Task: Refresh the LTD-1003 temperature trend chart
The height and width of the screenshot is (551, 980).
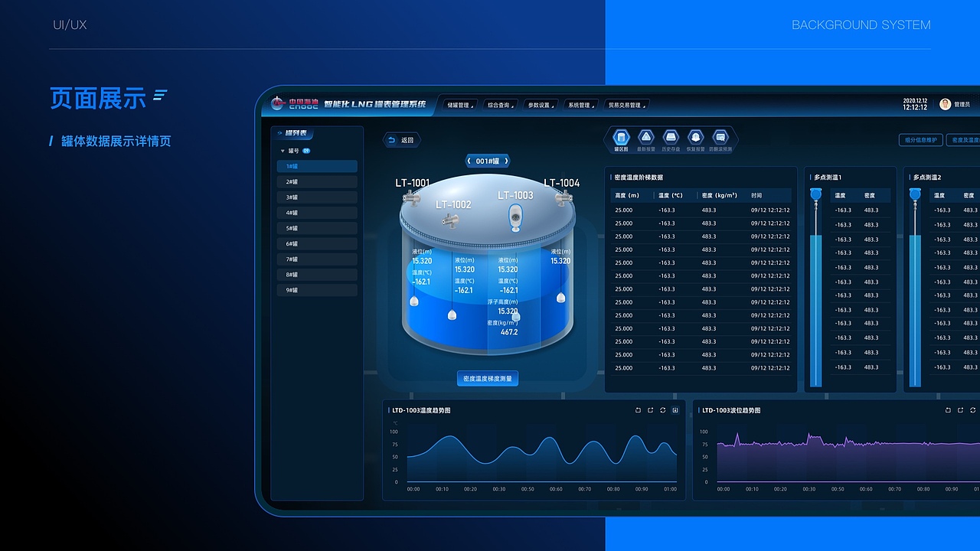Action: tap(662, 410)
